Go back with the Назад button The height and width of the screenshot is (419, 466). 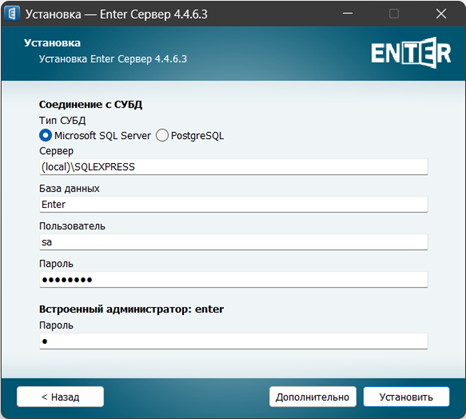(x=60, y=397)
